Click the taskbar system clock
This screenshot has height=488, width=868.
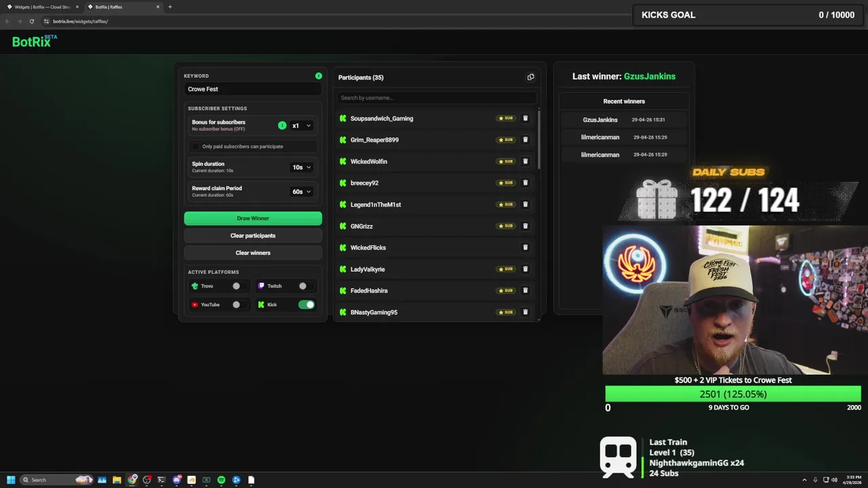(x=853, y=480)
